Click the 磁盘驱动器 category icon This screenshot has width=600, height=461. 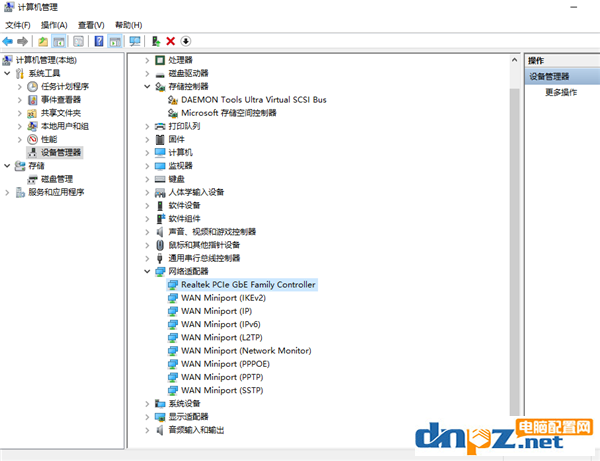pos(160,74)
